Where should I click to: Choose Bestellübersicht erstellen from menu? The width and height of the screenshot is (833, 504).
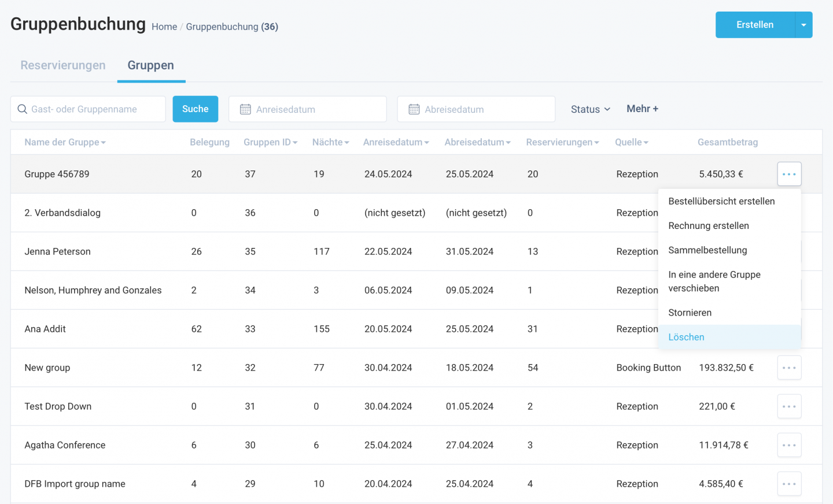729,201
